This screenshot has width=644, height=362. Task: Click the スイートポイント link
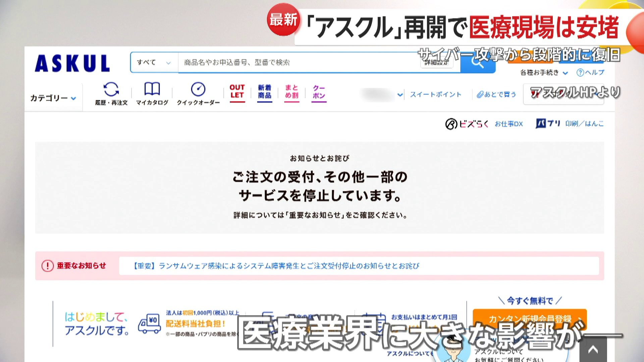[x=435, y=95]
